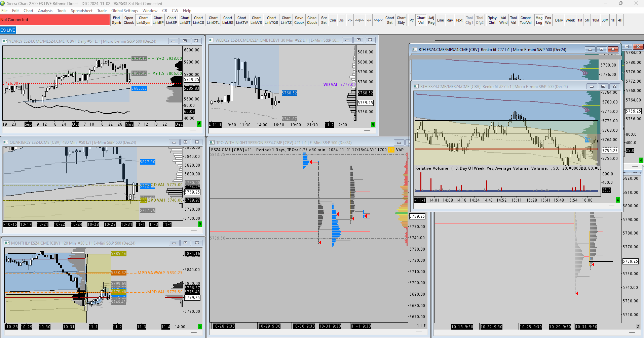Open the Analysis menu

(x=45, y=11)
